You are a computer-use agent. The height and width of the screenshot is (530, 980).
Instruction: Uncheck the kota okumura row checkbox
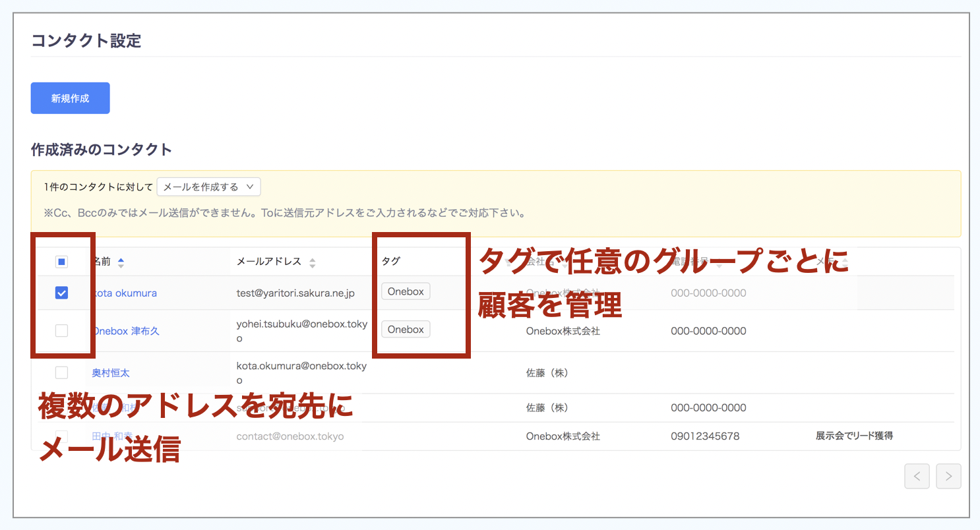61,293
